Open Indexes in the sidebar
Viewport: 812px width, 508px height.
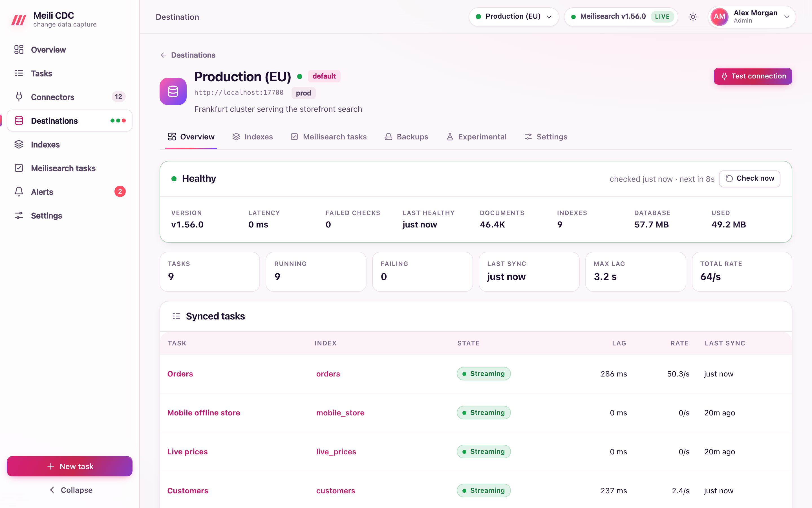(70, 144)
